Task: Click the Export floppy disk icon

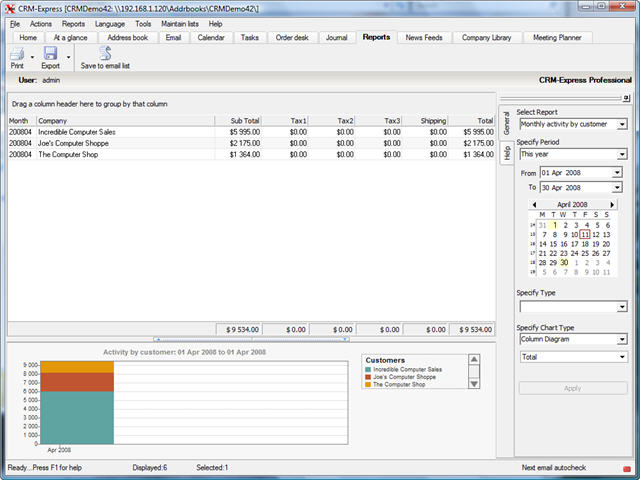Action: click(50, 54)
